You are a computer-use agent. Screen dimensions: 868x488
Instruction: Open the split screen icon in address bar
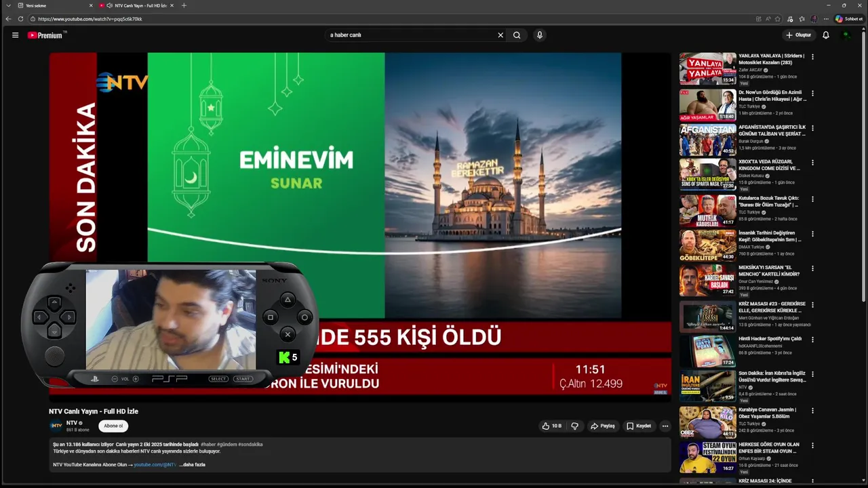tap(758, 19)
